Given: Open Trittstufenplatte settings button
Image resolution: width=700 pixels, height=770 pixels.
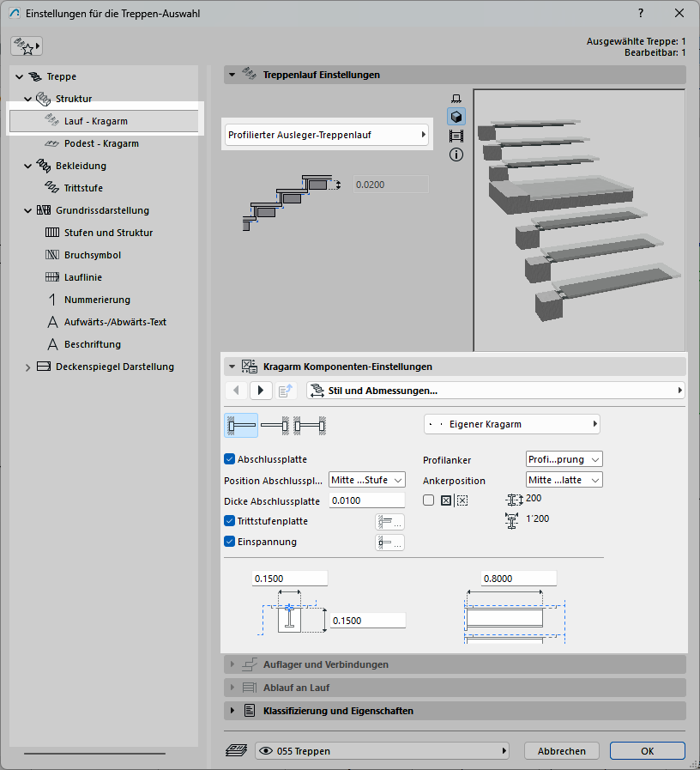Looking at the screenshot, I should point(389,521).
